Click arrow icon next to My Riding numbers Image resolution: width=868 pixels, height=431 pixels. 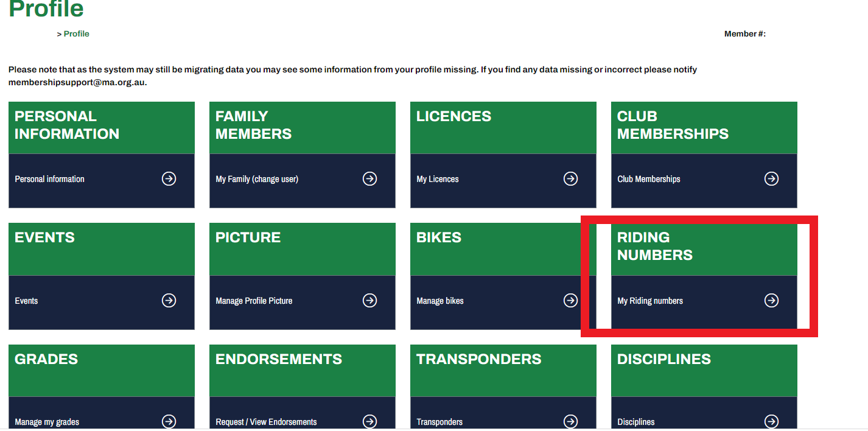coord(771,301)
